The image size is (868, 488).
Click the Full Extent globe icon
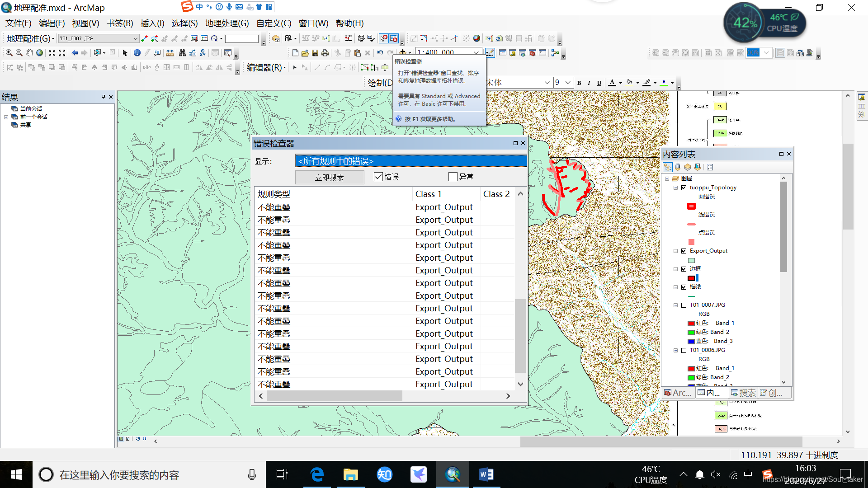point(40,53)
